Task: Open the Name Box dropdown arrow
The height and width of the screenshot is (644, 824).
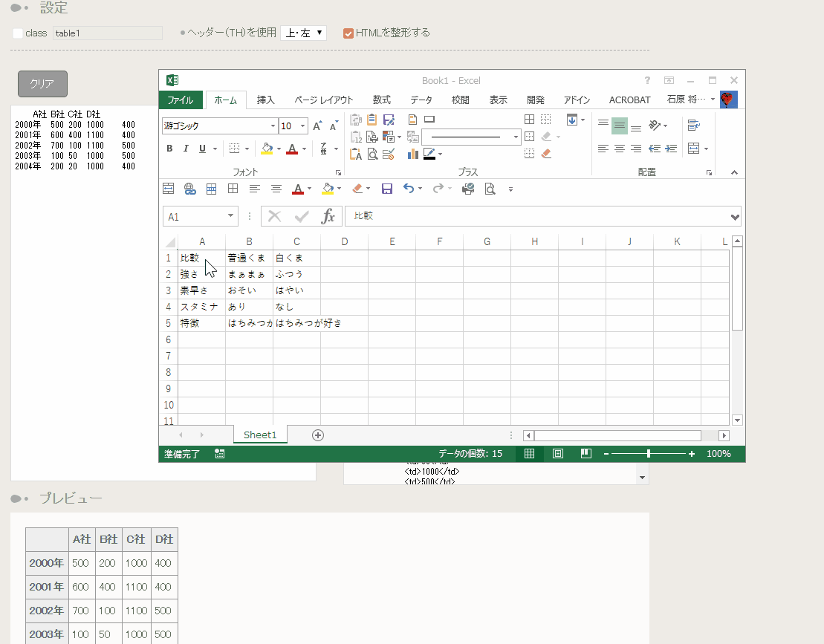Action: (x=230, y=216)
